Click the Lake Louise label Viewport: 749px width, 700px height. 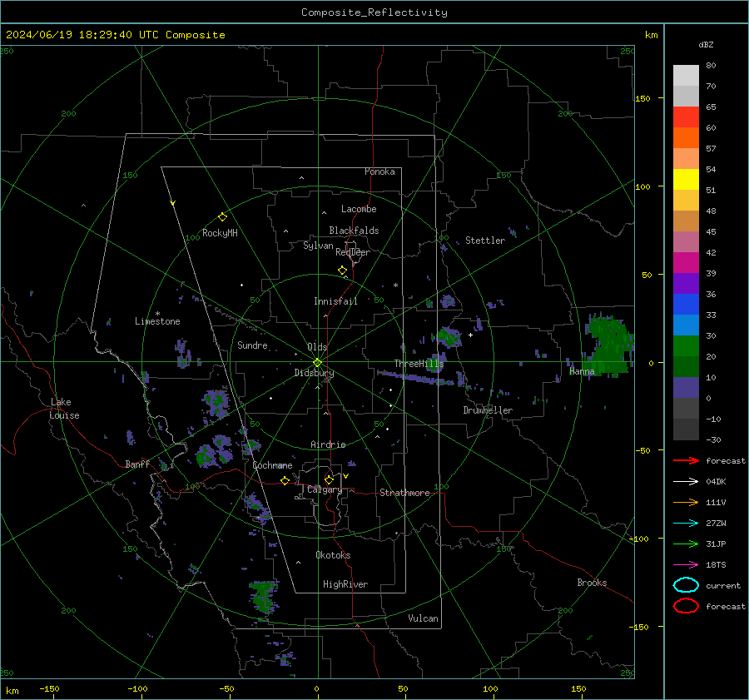click(x=64, y=409)
